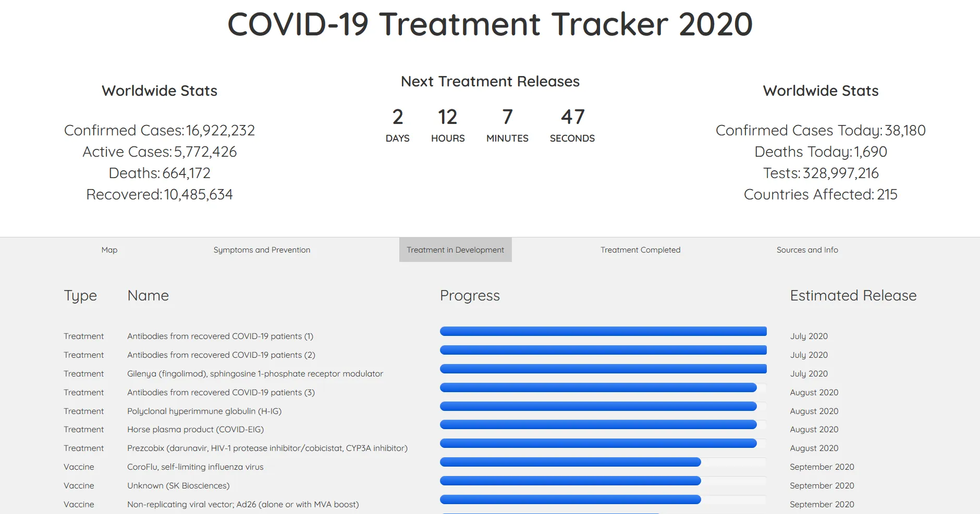Click the Prezcobix treatment progress bar

point(598,444)
